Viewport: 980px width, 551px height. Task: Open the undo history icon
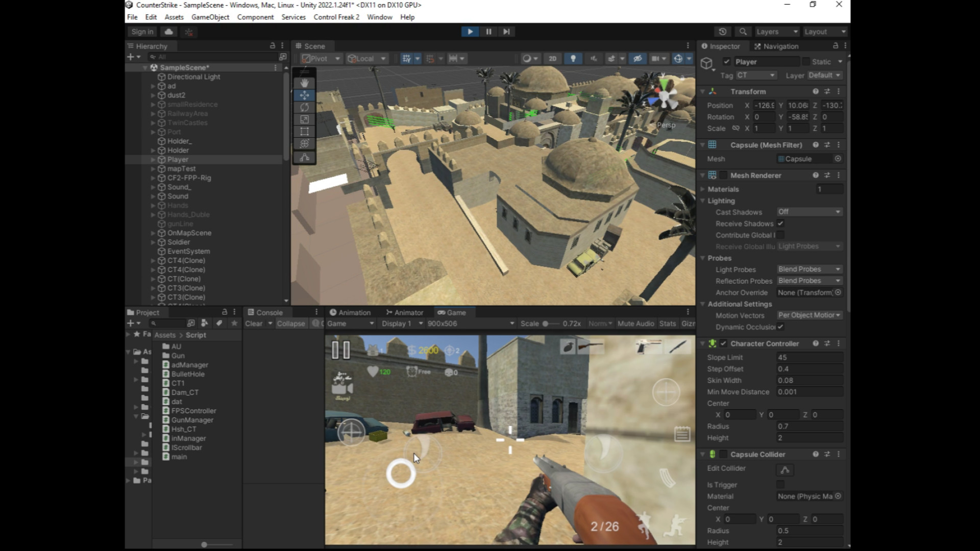(722, 32)
